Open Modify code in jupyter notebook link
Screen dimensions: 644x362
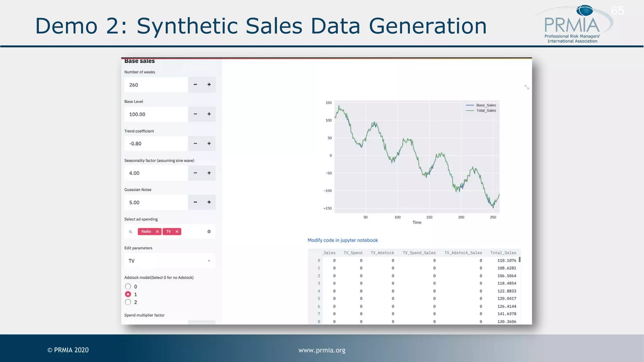point(342,240)
